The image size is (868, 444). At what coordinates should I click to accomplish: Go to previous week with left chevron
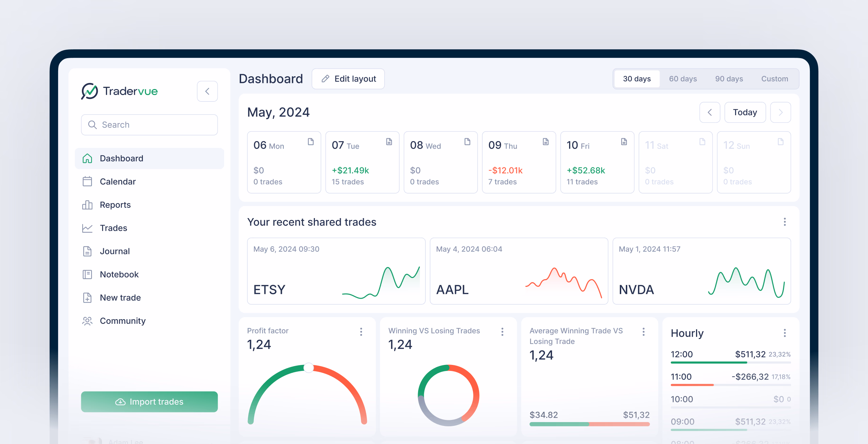(710, 112)
